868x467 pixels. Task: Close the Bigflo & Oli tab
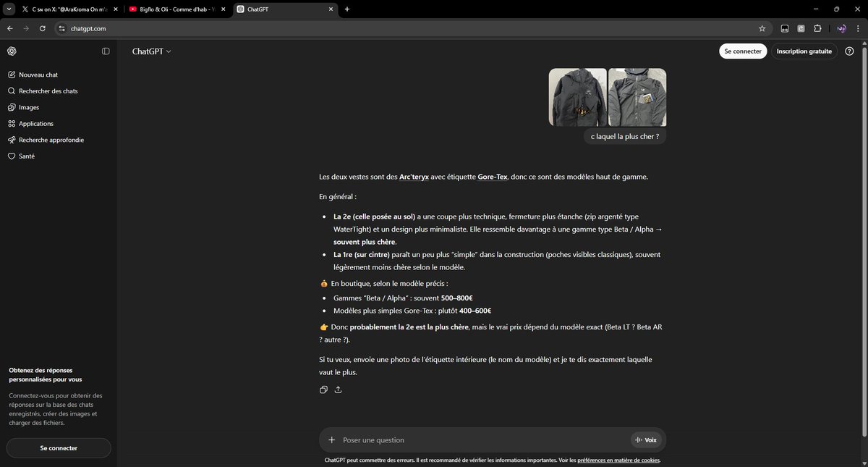coord(222,9)
